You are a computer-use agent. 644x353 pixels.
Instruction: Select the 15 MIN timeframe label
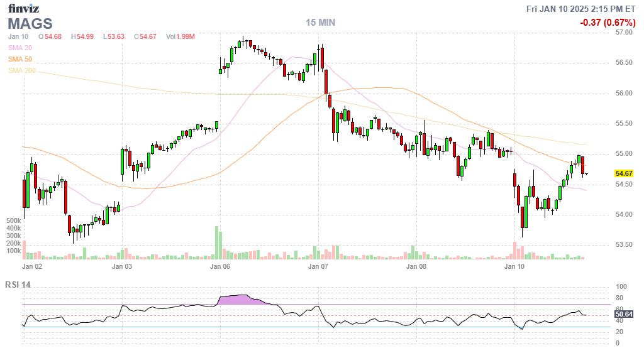click(320, 22)
